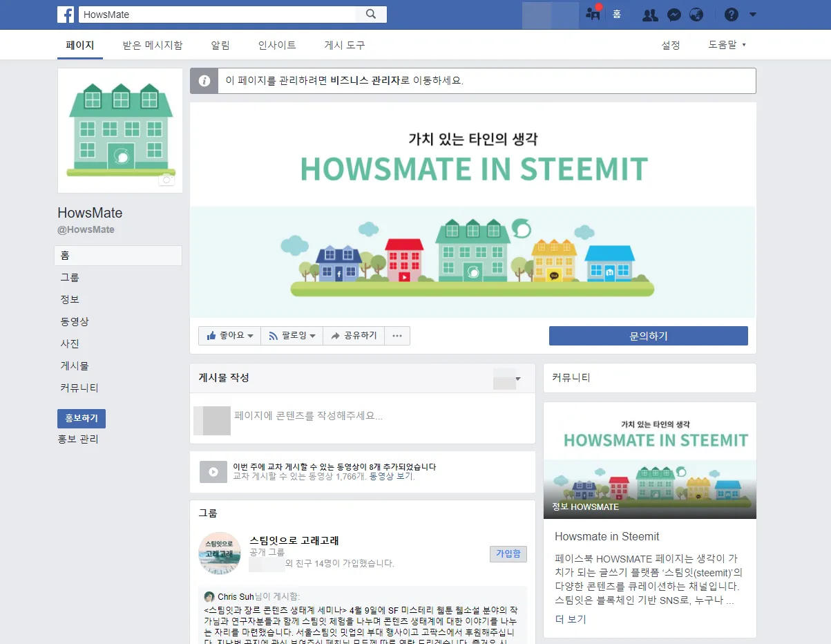Open 알림 tab
The height and width of the screenshot is (644, 831).
coord(220,46)
